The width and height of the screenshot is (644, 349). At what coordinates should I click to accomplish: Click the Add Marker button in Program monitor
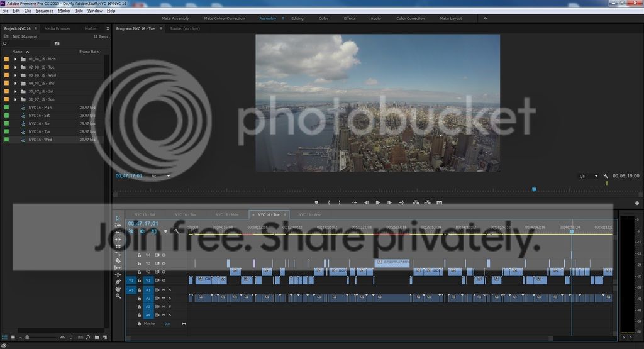click(316, 202)
